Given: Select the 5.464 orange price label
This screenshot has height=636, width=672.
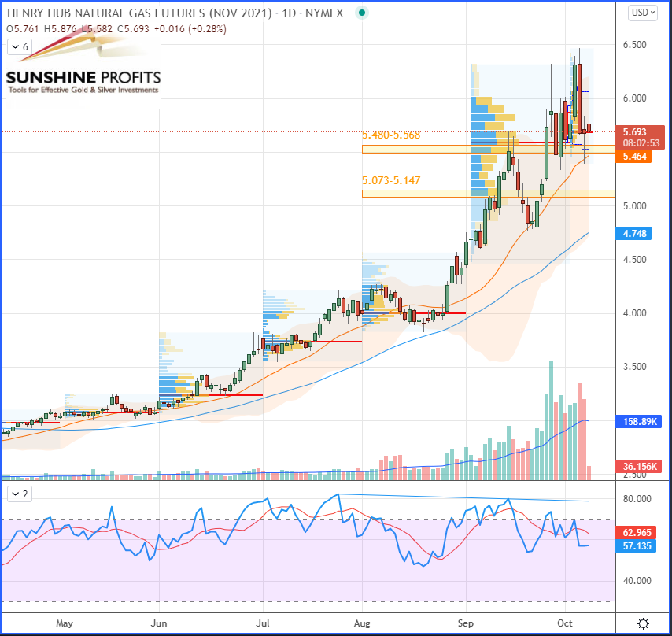Looking at the screenshot, I should 634,157.
